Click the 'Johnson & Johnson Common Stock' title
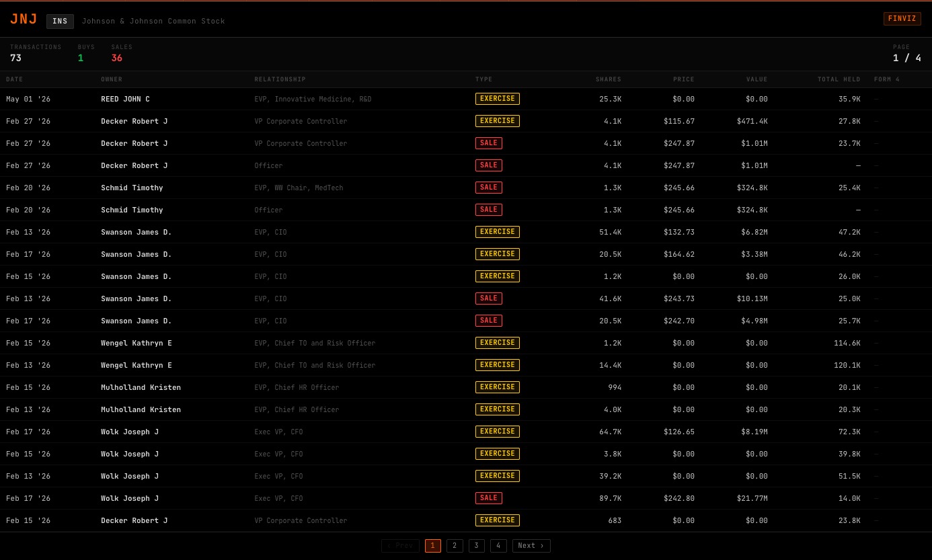The image size is (932, 560). point(153,22)
